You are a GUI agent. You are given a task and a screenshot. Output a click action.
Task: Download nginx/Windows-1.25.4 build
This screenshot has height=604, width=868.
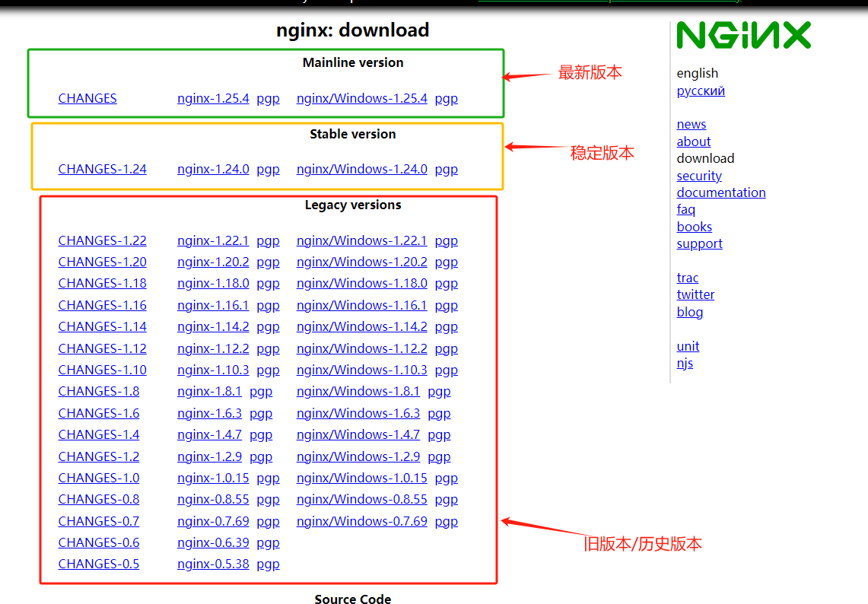click(361, 98)
